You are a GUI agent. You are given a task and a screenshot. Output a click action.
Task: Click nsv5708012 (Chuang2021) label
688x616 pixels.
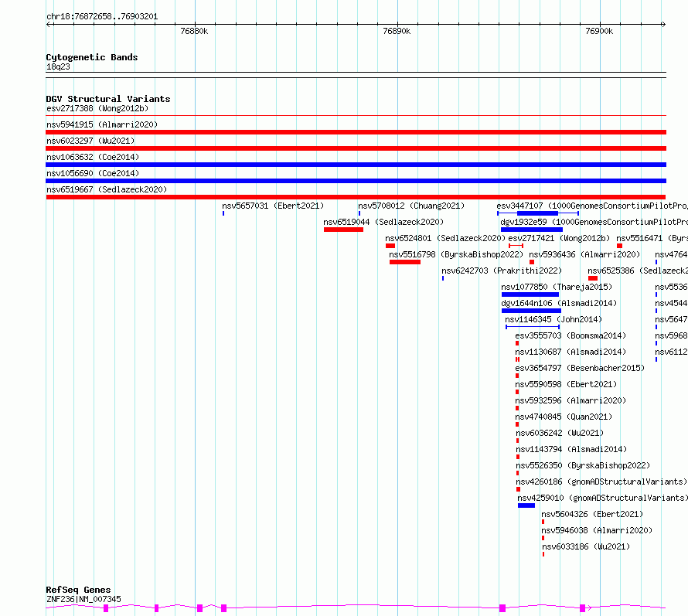pyautogui.click(x=411, y=206)
